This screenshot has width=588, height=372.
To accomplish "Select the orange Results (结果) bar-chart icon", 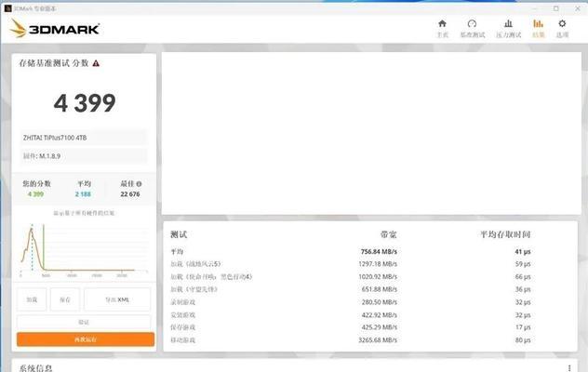I will tap(538, 23).
